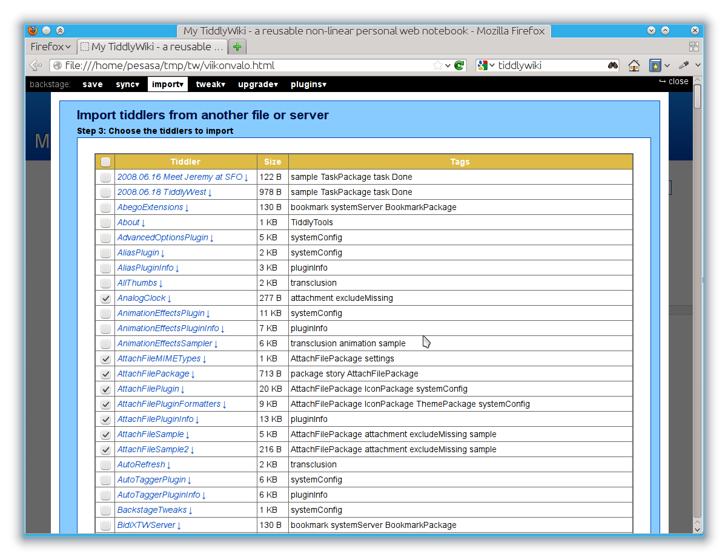
Task: Click the down arrow beside AliasPlugin
Action: [162, 253]
